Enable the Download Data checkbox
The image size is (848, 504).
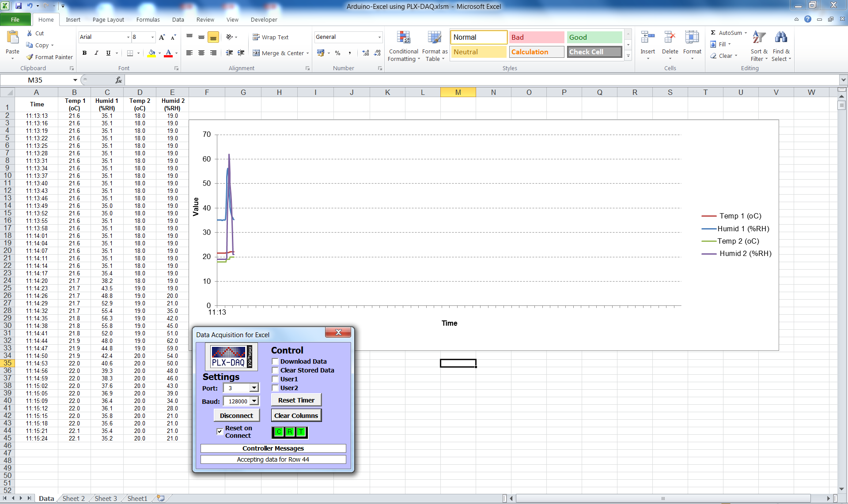(275, 361)
